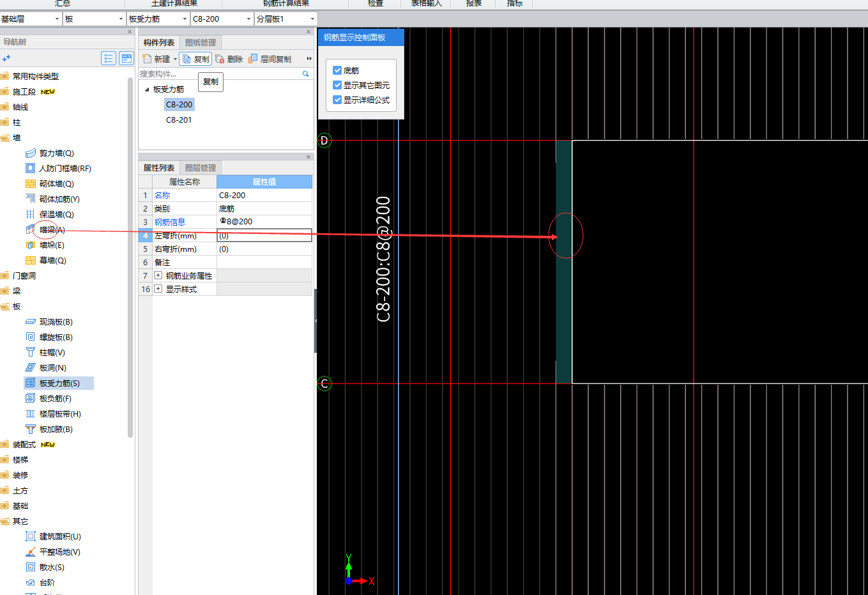Show more component list toolbar options

point(309,59)
